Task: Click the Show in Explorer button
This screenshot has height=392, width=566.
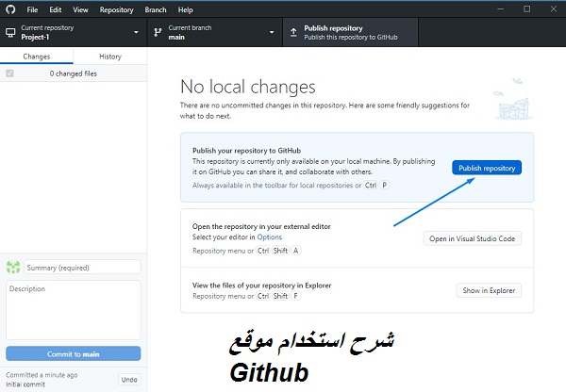Action: click(x=489, y=290)
